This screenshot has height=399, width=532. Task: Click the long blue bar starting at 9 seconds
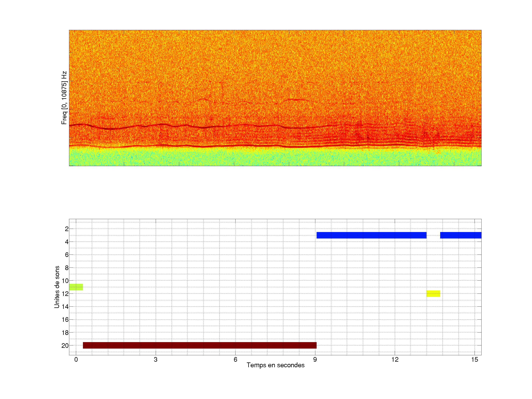371,235
